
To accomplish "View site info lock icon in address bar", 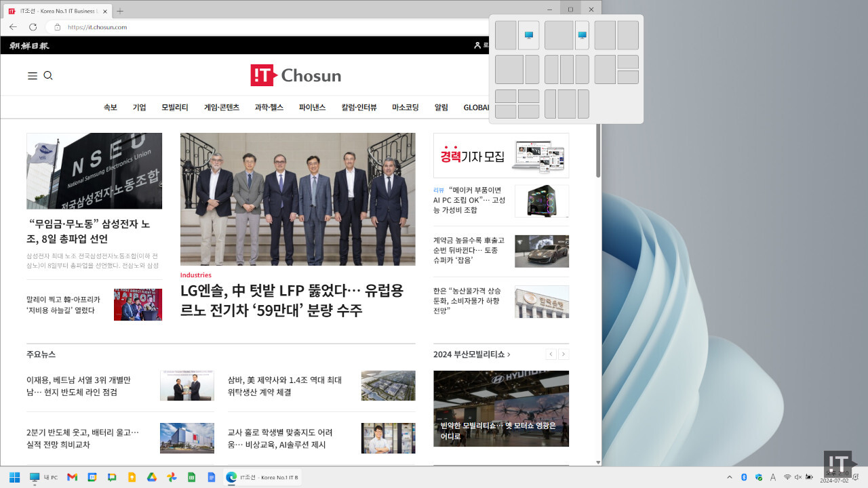I will [x=57, y=27].
